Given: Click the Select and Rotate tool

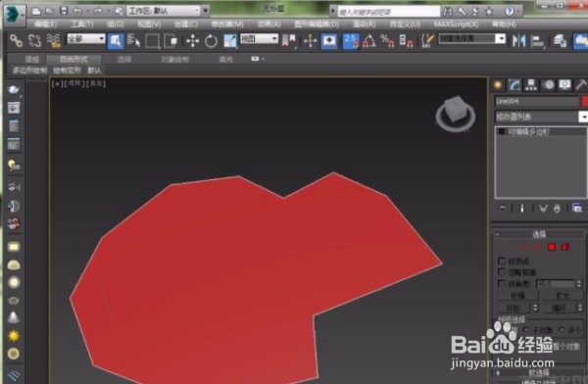Looking at the screenshot, I should 211,41.
